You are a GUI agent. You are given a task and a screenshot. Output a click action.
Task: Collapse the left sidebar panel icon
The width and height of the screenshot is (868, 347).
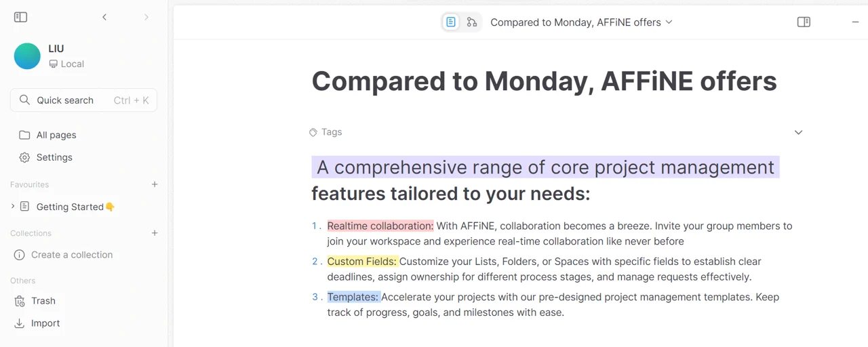tap(20, 17)
